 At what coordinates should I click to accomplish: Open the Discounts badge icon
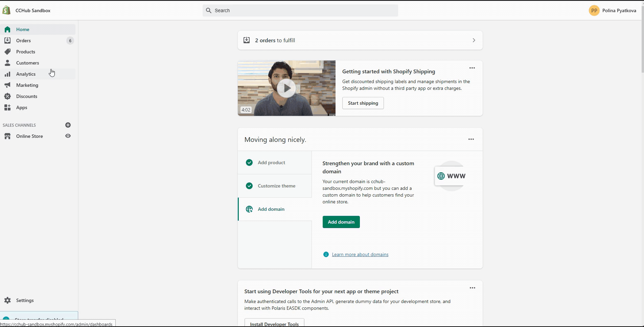point(7,96)
